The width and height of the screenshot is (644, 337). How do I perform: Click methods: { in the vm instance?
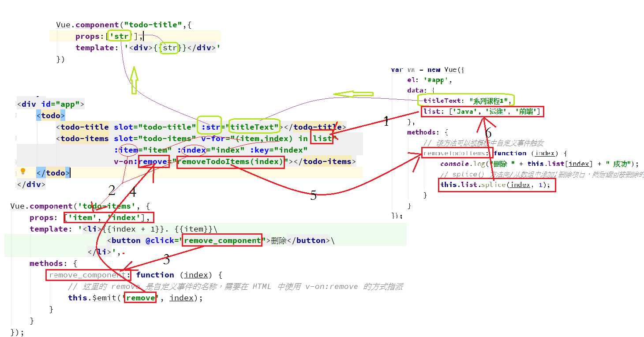point(427,132)
